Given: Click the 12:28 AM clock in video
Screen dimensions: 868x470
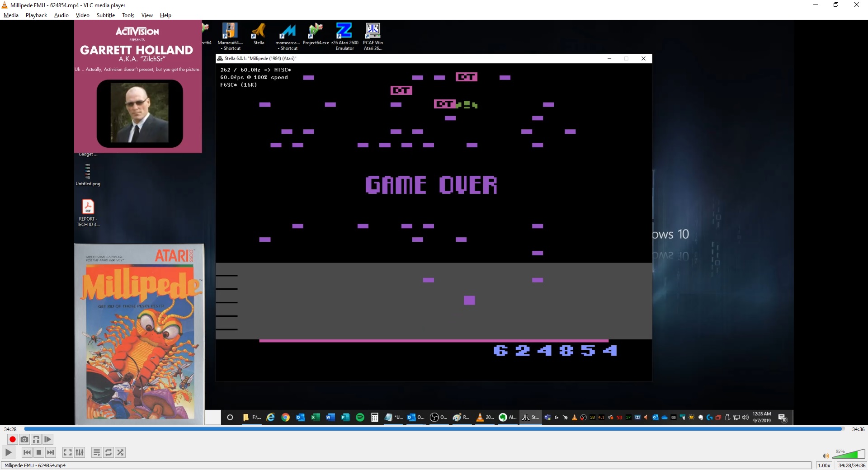Looking at the screenshot, I should [762, 417].
